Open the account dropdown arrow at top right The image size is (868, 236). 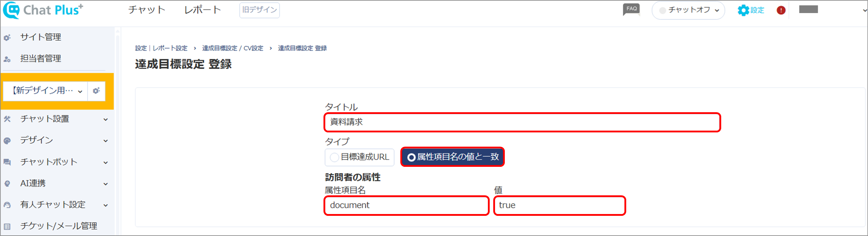tap(864, 10)
